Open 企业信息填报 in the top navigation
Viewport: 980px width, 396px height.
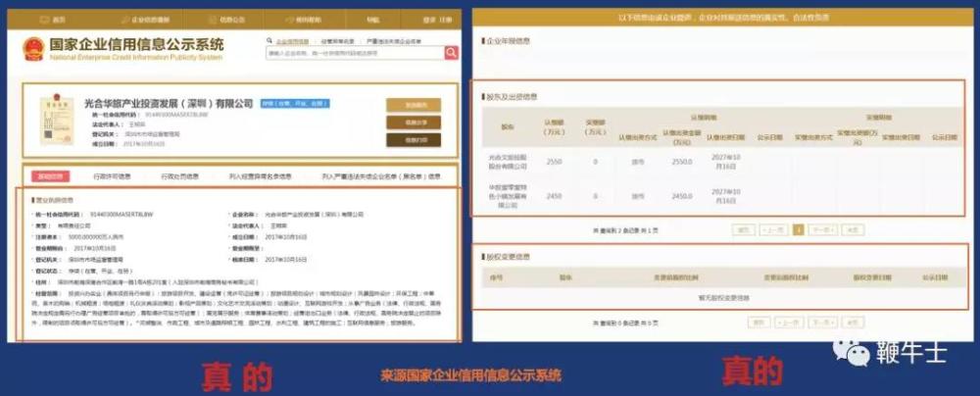coord(145,20)
